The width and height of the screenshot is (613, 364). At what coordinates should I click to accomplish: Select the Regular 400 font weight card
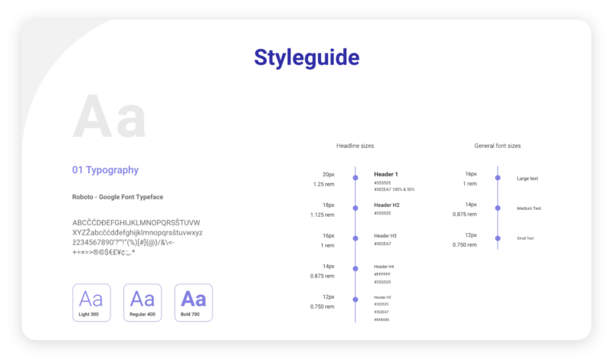click(x=143, y=303)
